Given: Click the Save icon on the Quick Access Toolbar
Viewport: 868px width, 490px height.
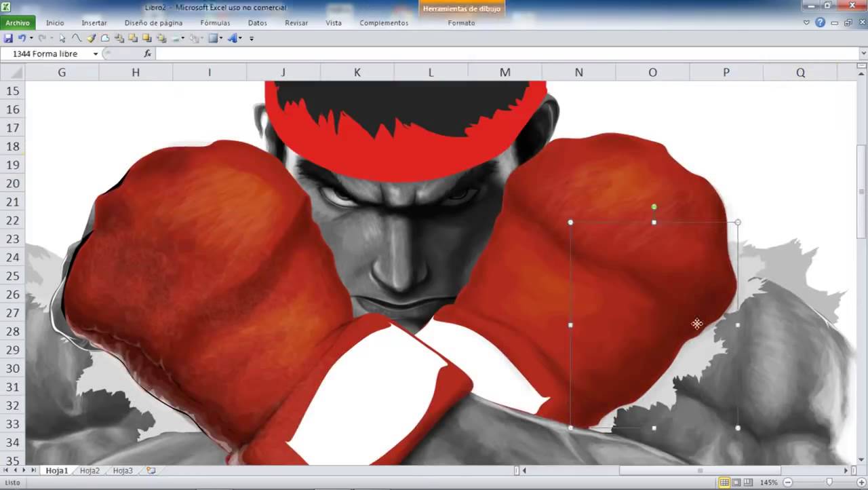Looking at the screenshot, I should pyautogui.click(x=8, y=39).
